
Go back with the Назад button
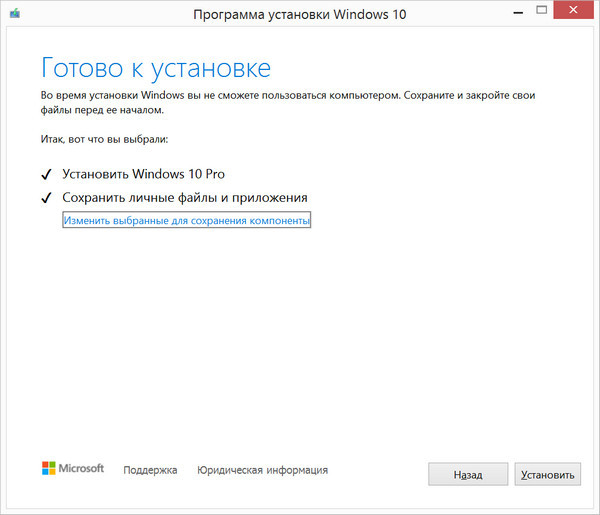[468, 474]
